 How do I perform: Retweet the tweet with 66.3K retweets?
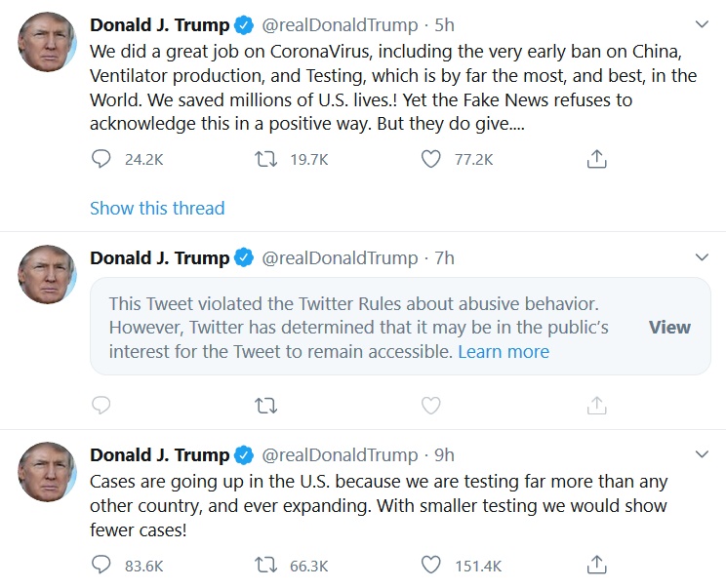pyautogui.click(x=266, y=565)
